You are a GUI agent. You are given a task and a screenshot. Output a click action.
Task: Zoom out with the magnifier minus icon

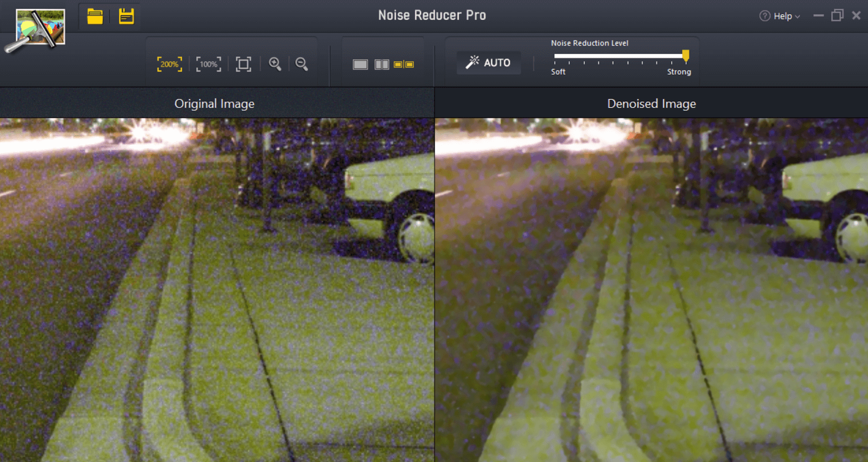302,64
